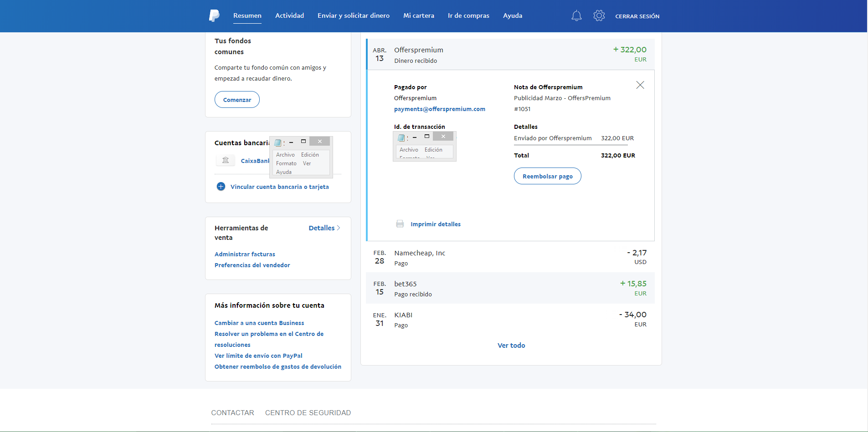Minimize the Notepad window under Id. de transacción
Viewport: 868px width, 432px height.
415,137
